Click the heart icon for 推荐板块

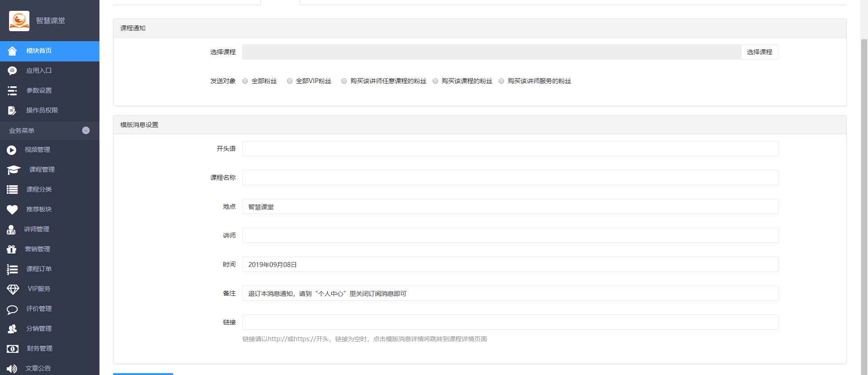point(12,210)
